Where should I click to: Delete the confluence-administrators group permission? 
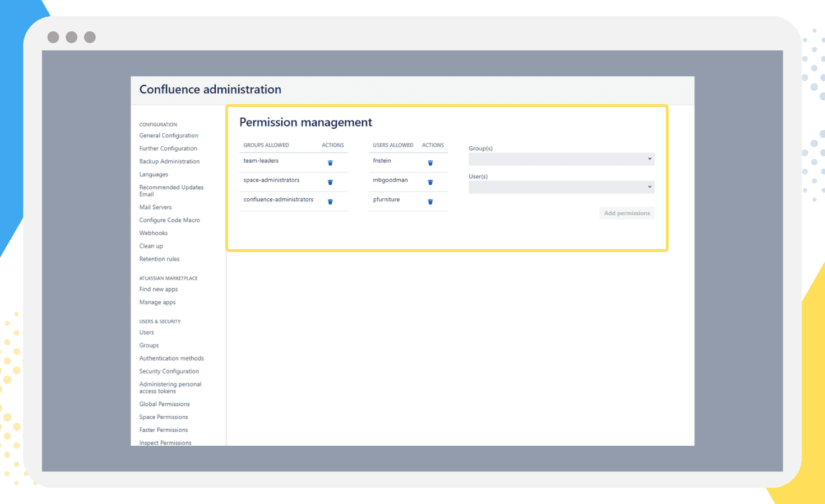330,202
